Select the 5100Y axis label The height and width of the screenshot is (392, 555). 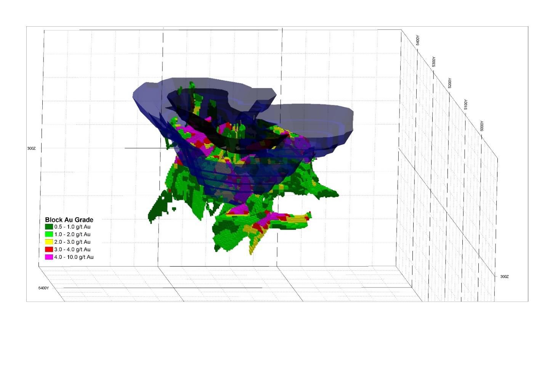coord(466,104)
